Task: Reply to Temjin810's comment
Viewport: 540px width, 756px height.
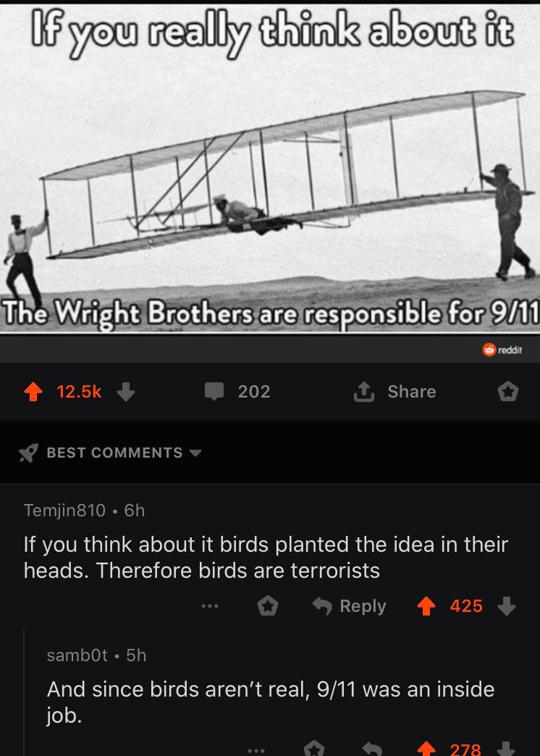Action: tap(350, 606)
